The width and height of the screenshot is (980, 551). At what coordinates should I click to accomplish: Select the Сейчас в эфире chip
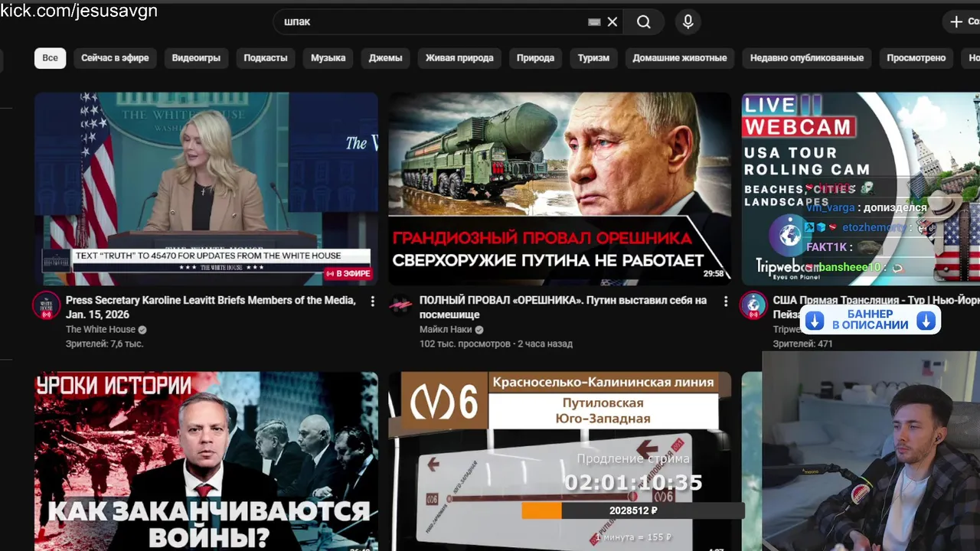(x=115, y=58)
